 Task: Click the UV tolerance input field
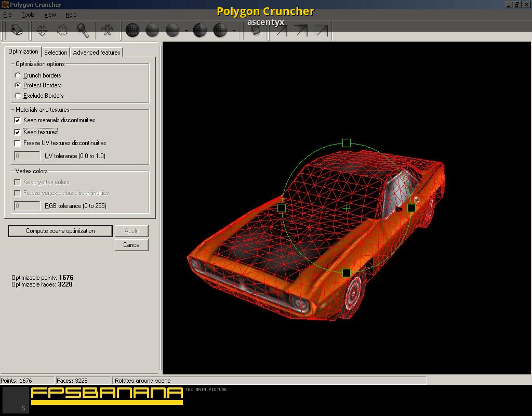click(27, 156)
